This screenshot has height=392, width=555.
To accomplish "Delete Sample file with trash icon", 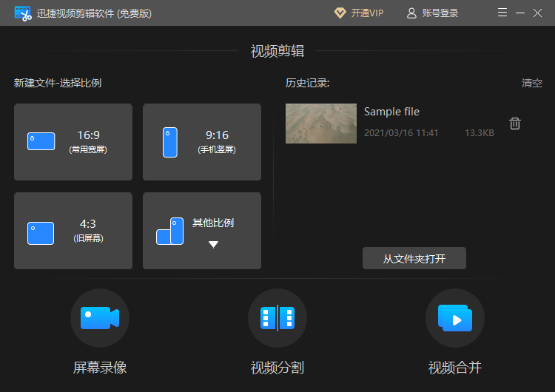I will click(x=515, y=124).
